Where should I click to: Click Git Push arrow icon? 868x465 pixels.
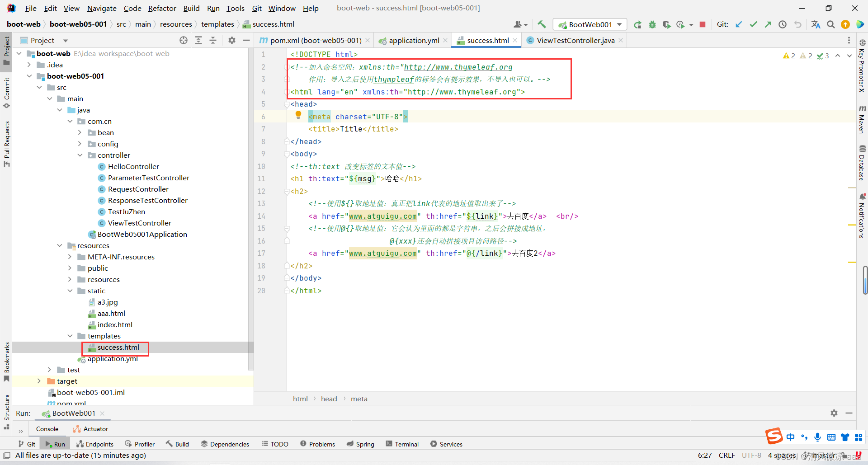(x=768, y=24)
